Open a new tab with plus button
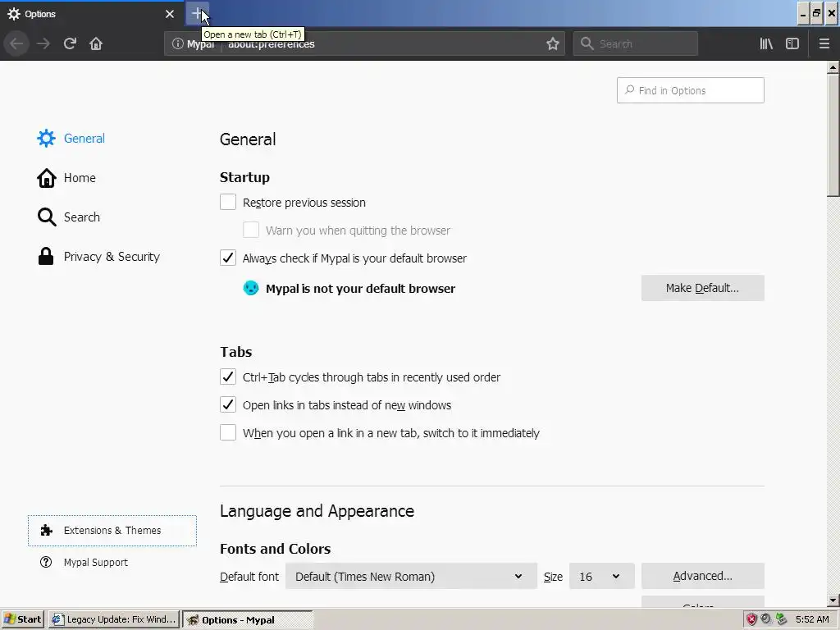Image resolution: width=840 pixels, height=630 pixels. point(197,14)
